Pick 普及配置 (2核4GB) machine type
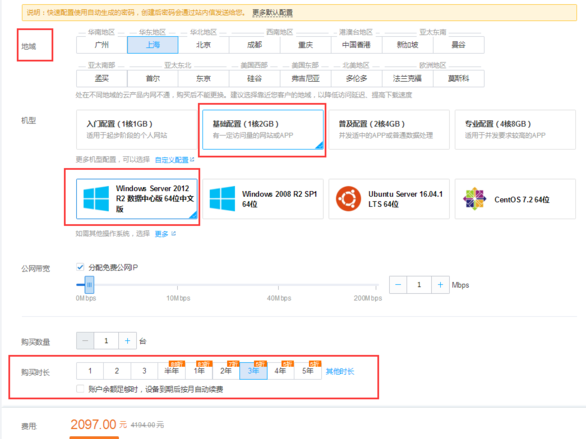 389,130
